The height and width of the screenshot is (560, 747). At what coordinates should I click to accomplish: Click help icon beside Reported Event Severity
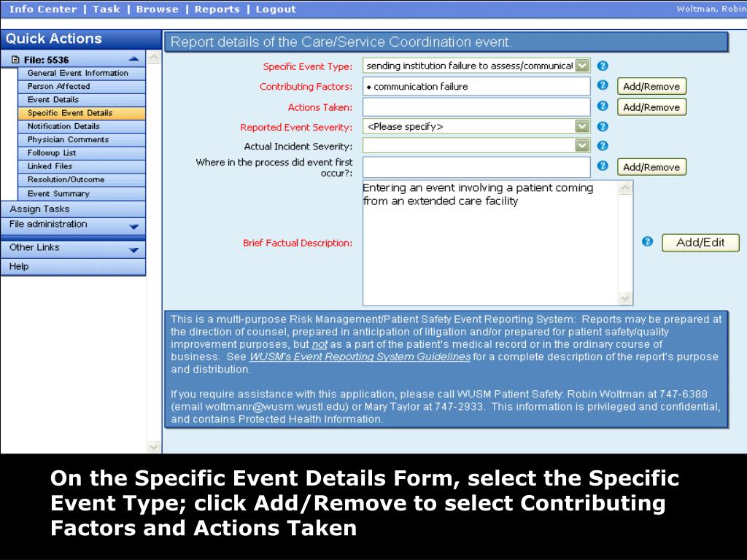click(x=602, y=127)
